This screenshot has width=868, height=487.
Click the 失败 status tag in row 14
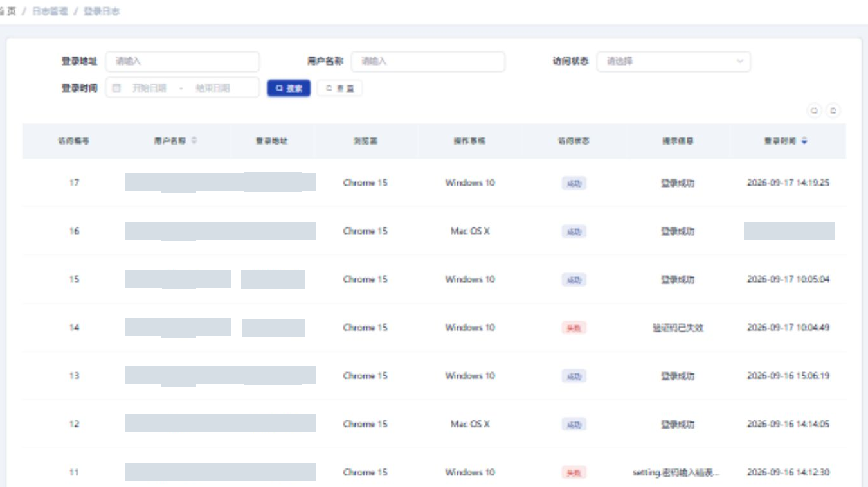tap(574, 328)
